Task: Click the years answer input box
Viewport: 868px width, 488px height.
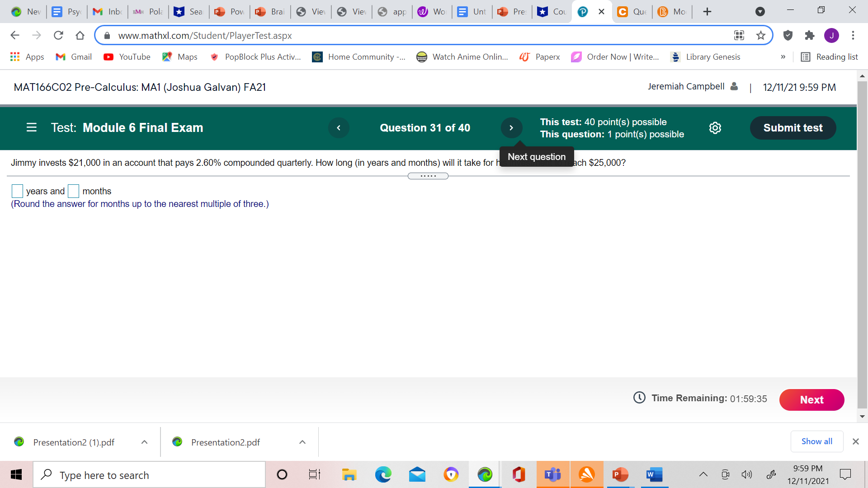Action: (17, 191)
